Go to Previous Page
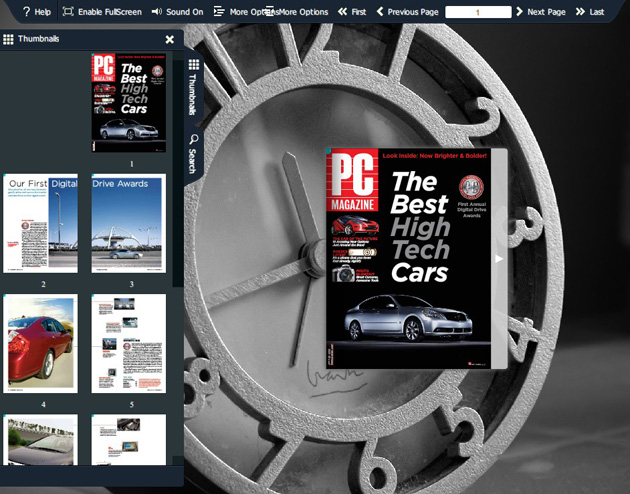 click(x=407, y=12)
